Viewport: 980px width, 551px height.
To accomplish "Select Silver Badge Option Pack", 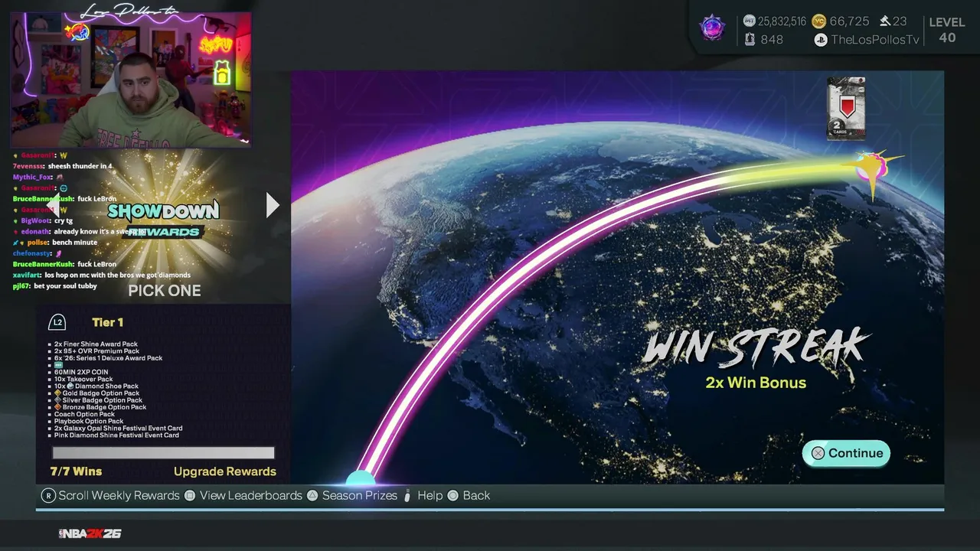I will (98, 400).
